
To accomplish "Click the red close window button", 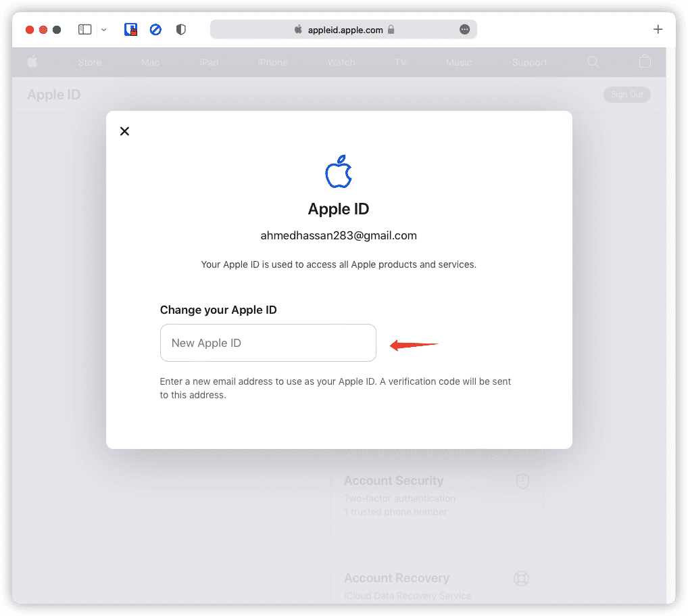I will coord(30,30).
